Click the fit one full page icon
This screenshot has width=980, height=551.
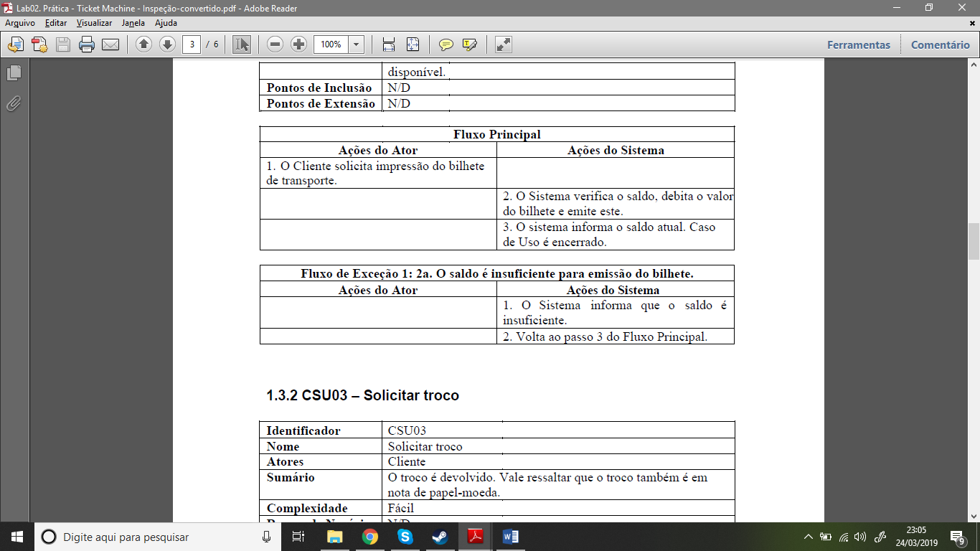[413, 44]
